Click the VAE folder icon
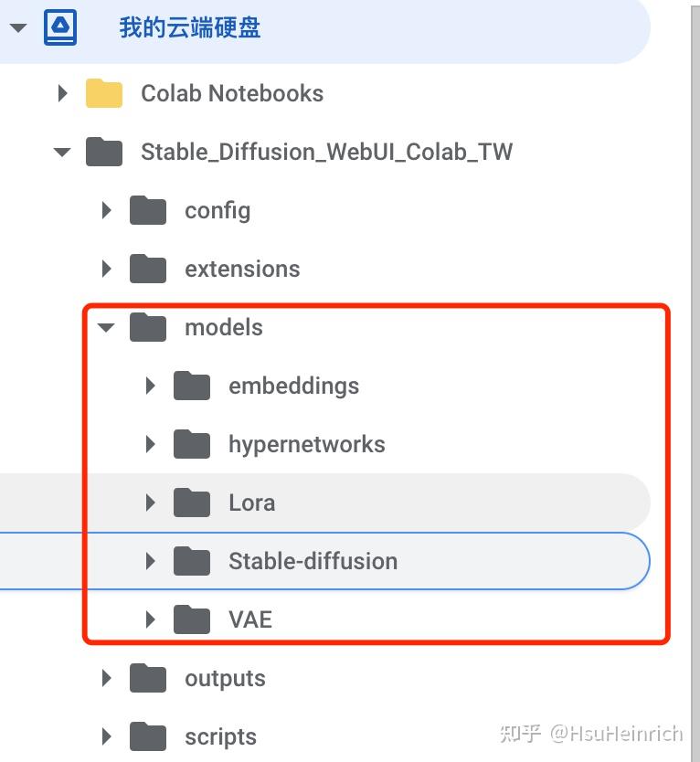The height and width of the screenshot is (762, 700). click(x=192, y=619)
